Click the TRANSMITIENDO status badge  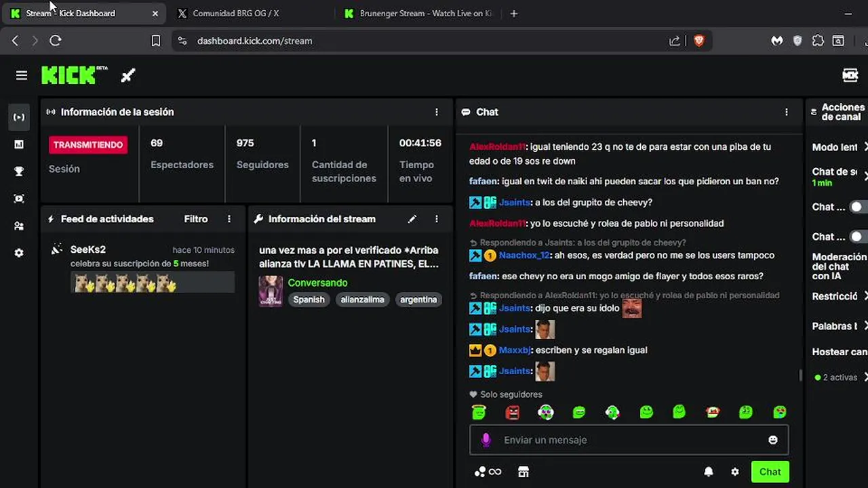tap(88, 144)
